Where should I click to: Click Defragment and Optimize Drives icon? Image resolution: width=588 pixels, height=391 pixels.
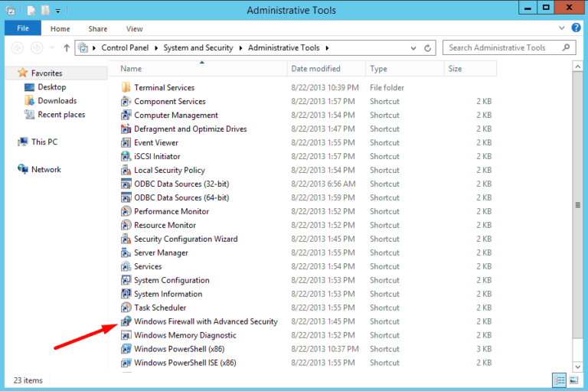[x=126, y=129]
